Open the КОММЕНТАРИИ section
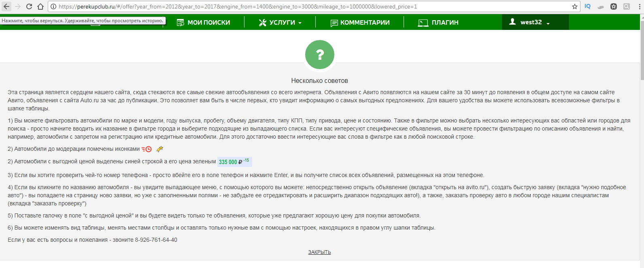The image size is (644, 268). coord(360,23)
